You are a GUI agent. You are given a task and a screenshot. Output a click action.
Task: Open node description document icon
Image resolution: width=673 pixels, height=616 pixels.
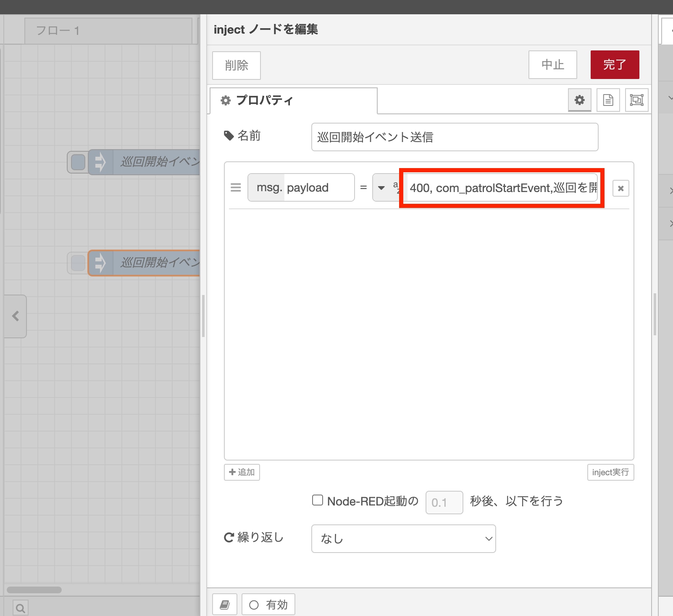tap(608, 100)
